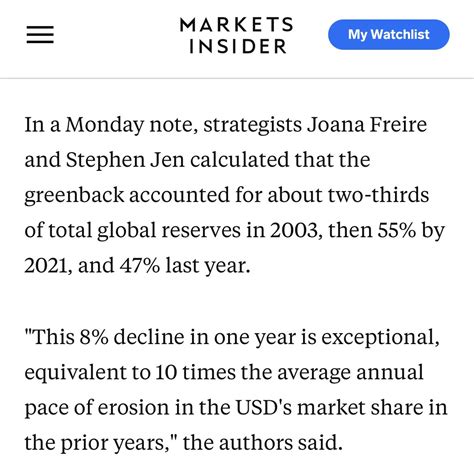Image resolution: width=474 pixels, height=472 pixels.
Task: Click the Markets Insider logo
Action: pos(237,35)
